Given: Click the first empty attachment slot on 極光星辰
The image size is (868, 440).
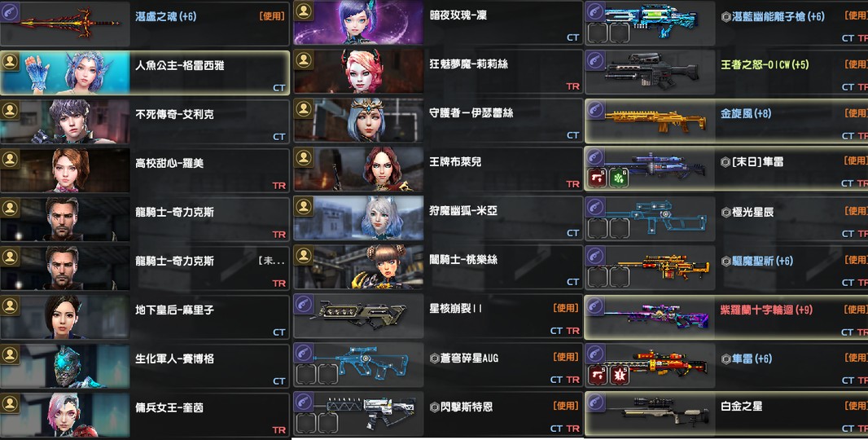Looking at the screenshot, I should pyautogui.click(x=598, y=228).
